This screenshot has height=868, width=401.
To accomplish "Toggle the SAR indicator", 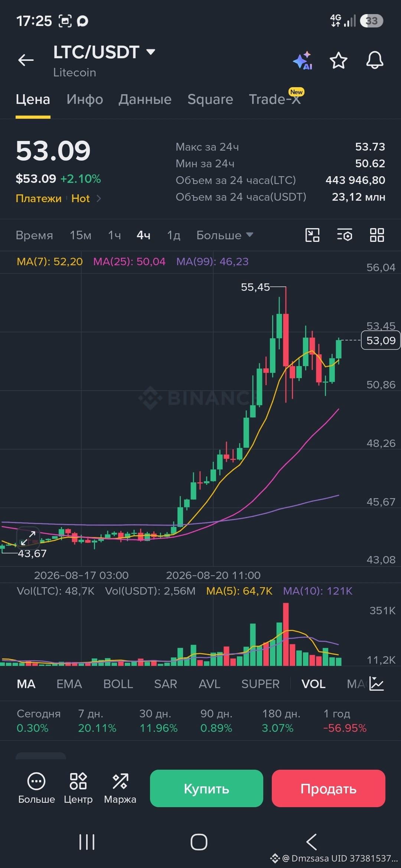I will tap(166, 684).
